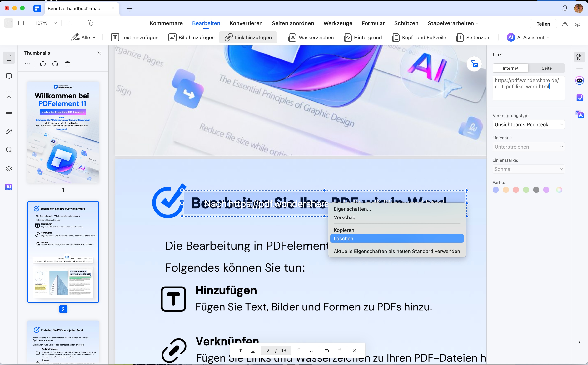The height and width of the screenshot is (365, 588).
Task: Open the Werkzeuge tab
Action: 338,23
